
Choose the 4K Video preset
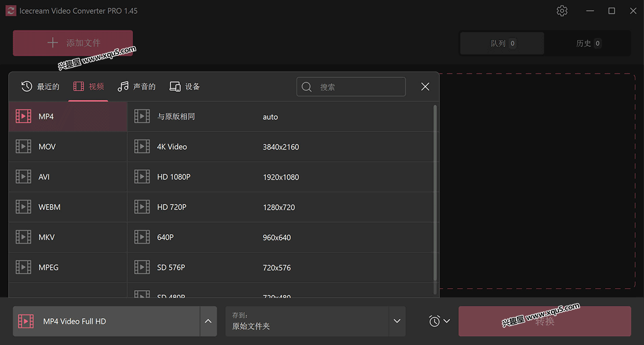coord(280,146)
